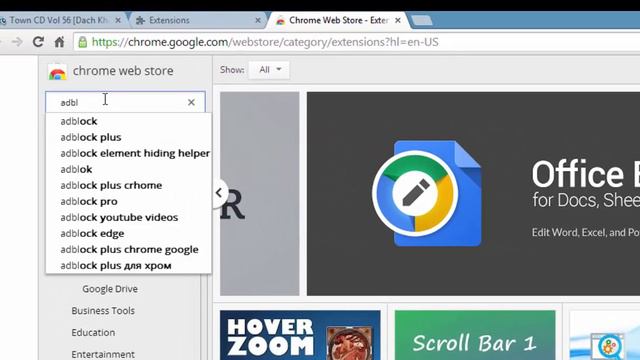Viewport: 640px width, 360px height.
Task: Open the Google Drive category
Action: point(110,289)
